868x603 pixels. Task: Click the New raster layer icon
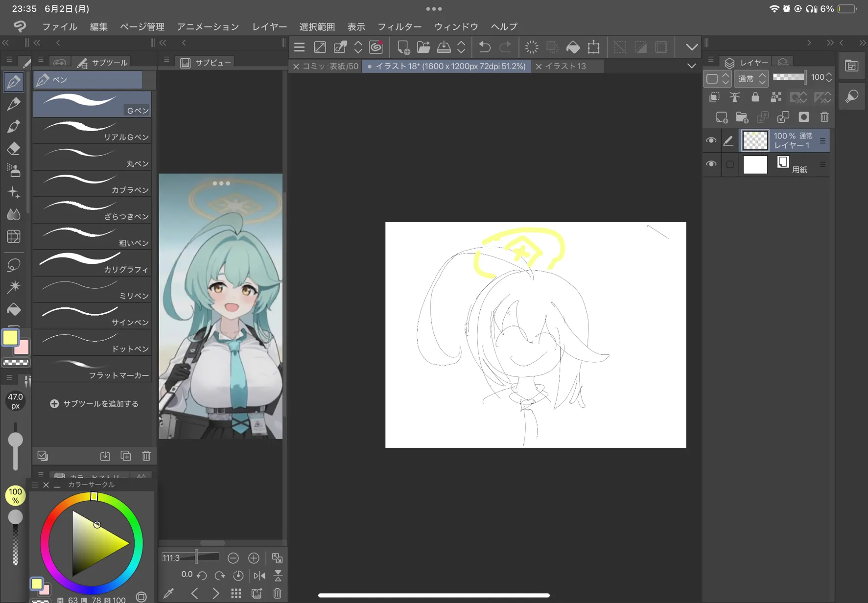(x=722, y=117)
